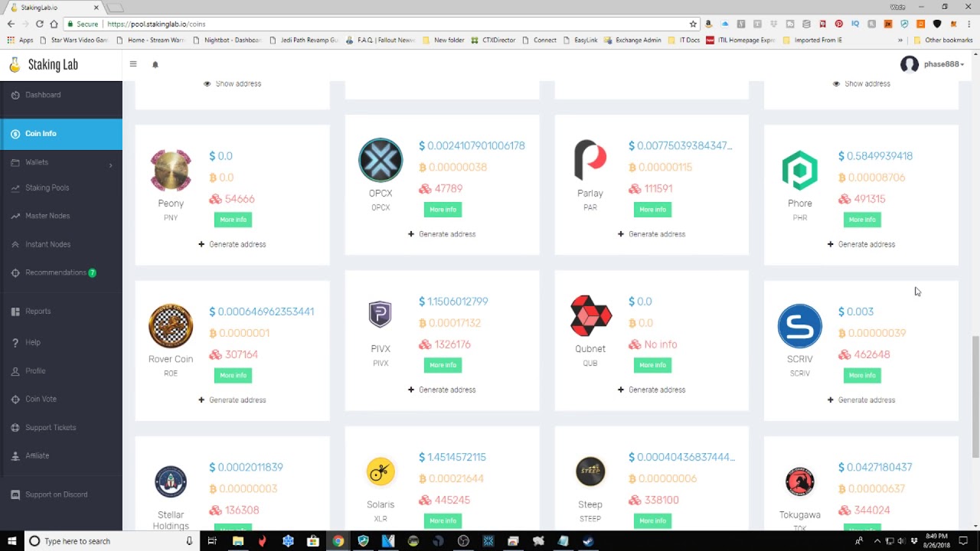Screen dimensions: 980x551
Task: Click More info for OPCX
Action: pyautogui.click(x=443, y=209)
